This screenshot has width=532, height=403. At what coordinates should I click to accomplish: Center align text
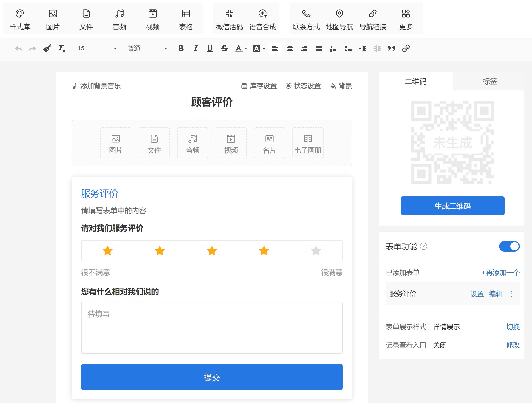tap(290, 48)
